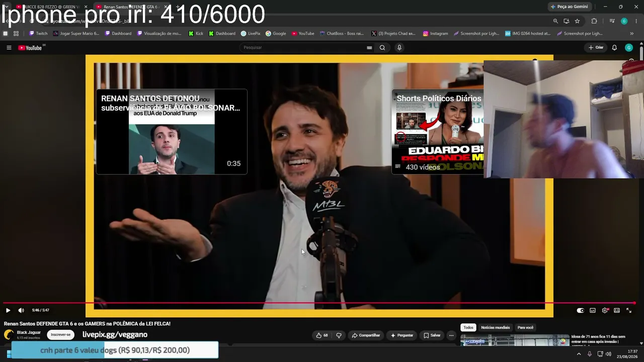This screenshot has width=644, height=362.
Task: Open the Projeto Chad X bookmark
Action: coord(393,34)
